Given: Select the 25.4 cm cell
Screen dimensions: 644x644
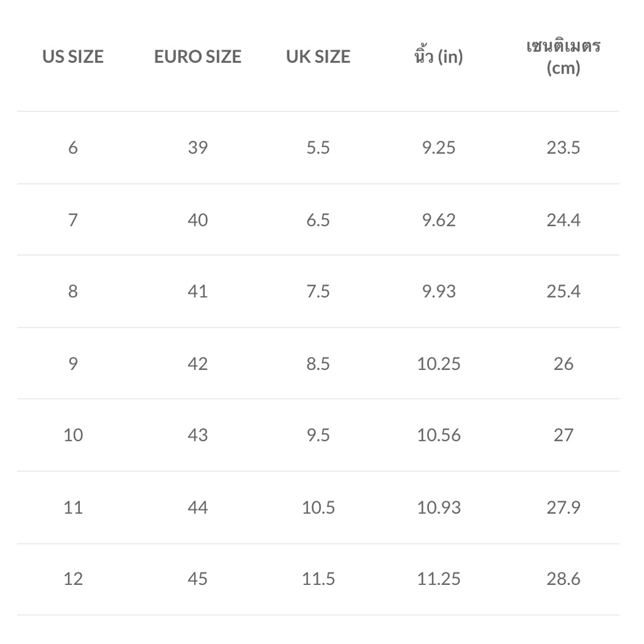Looking at the screenshot, I should (x=563, y=292).
